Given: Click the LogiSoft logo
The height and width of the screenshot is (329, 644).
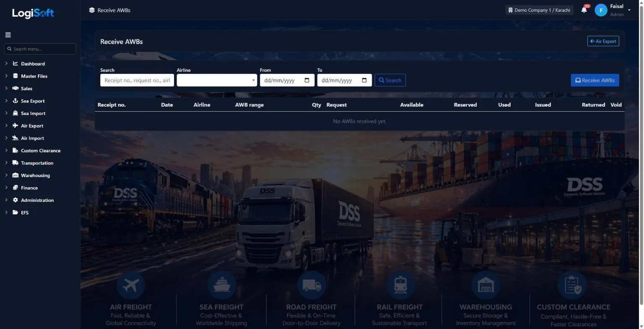Looking at the screenshot, I should tap(33, 13).
